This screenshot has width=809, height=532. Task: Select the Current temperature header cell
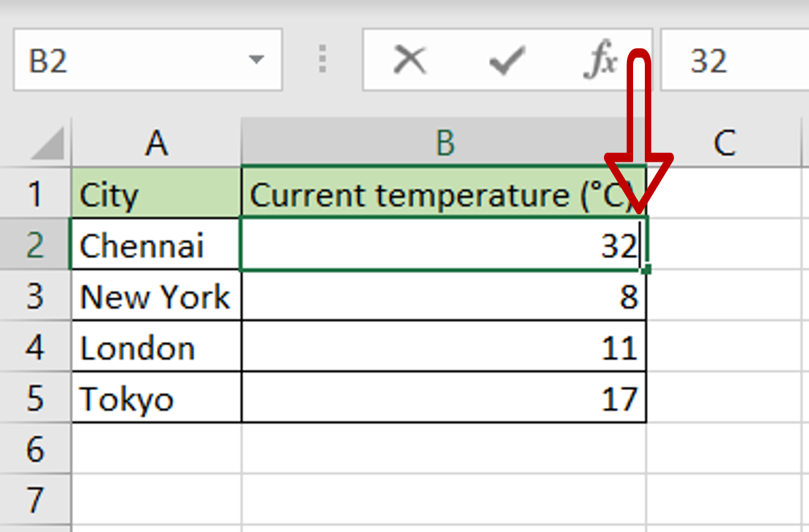click(x=443, y=194)
